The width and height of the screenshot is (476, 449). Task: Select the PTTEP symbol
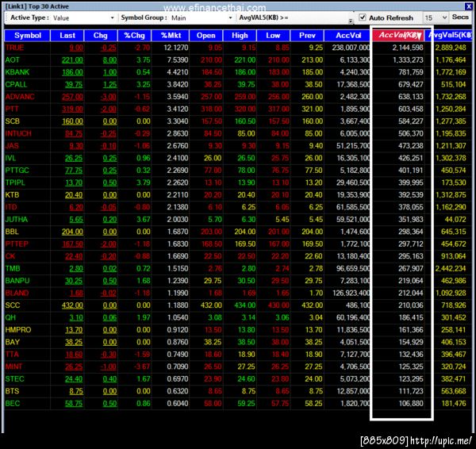(x=17, y=244)
